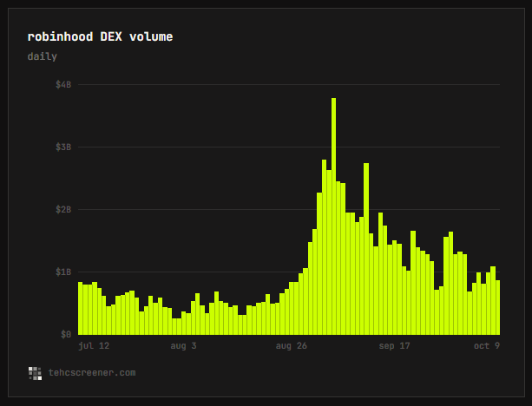Click the 'aug 3' x-axis date label
The image size is (532, 406).
[x=183, y=346]
